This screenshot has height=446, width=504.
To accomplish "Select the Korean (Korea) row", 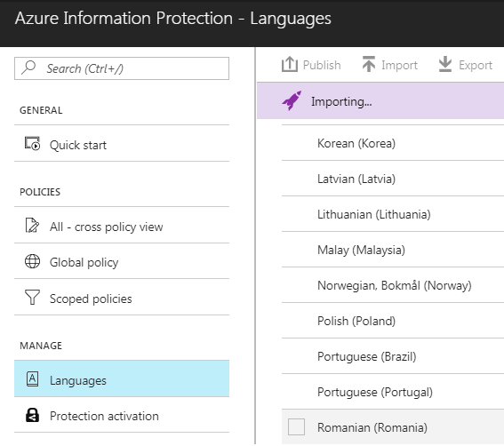I will pos(393,143).
